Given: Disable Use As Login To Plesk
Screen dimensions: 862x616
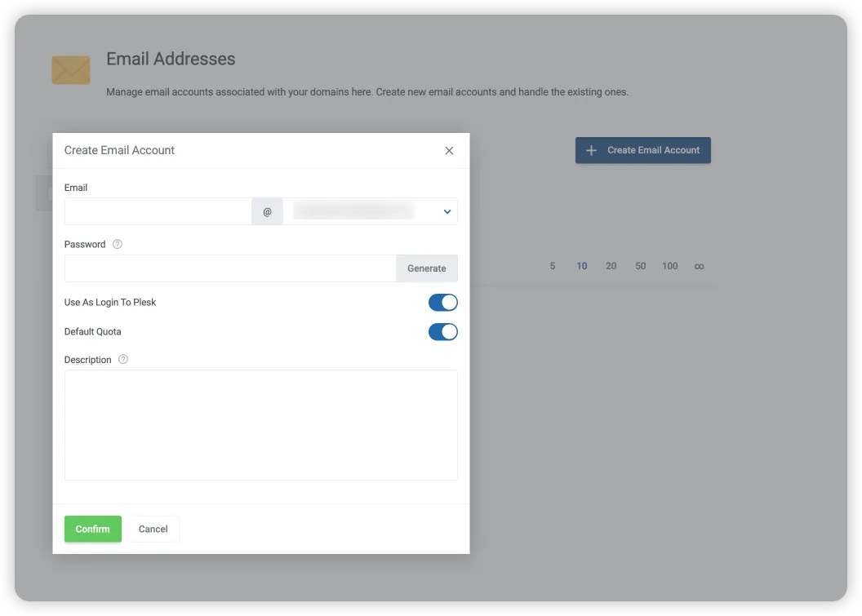Looking at the screenshot, I should point(443,302).
